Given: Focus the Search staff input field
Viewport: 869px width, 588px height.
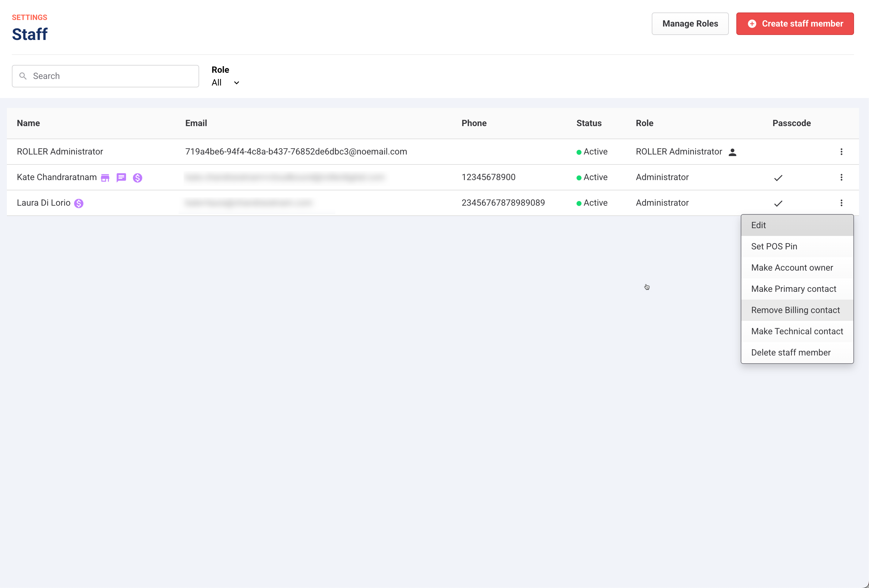Looking at the screenshot, I should pos(112,76).
